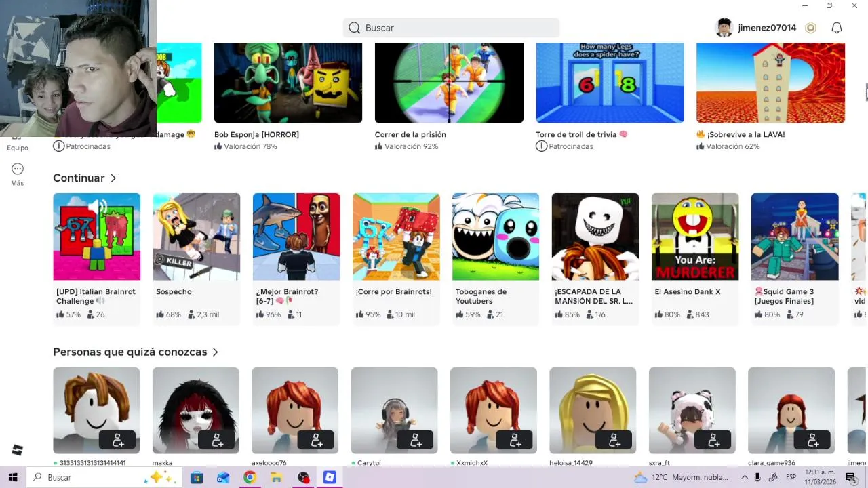Open sxra_ft's avatar card
This screenshot has width=868, height=488.
coord(692,411)
